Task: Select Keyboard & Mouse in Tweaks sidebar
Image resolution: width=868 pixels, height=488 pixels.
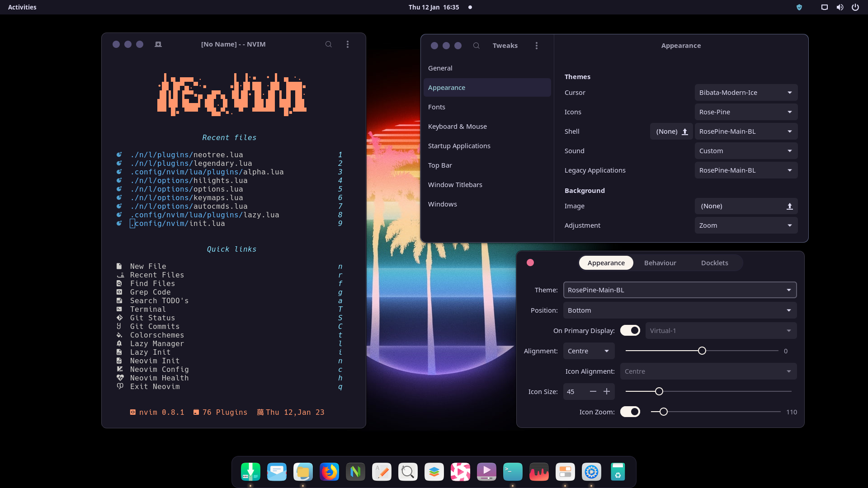Action: tap(487, 127)
